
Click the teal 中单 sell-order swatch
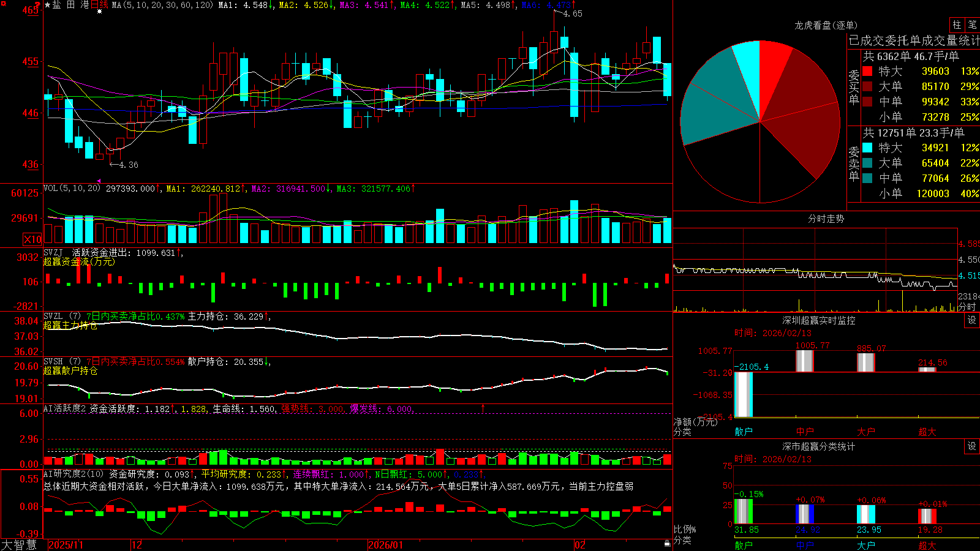(867, 178)
